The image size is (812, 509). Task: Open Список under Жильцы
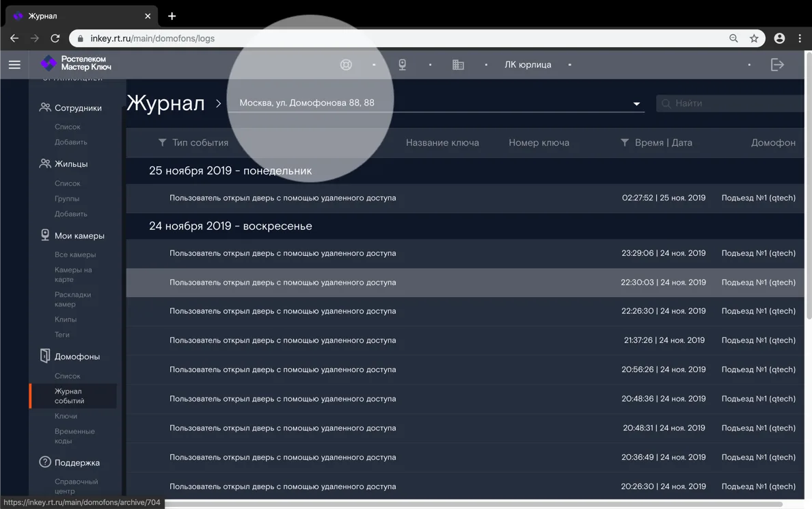67,183
